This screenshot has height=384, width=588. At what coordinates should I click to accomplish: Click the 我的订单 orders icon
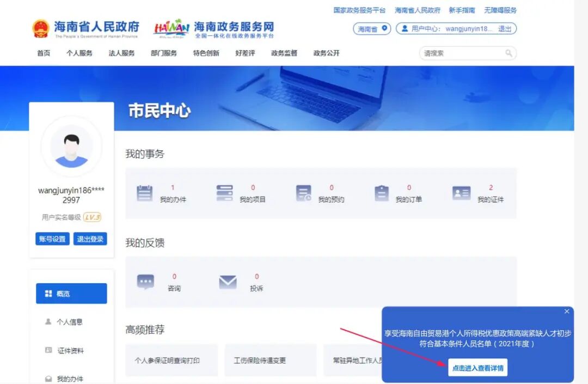381,192
